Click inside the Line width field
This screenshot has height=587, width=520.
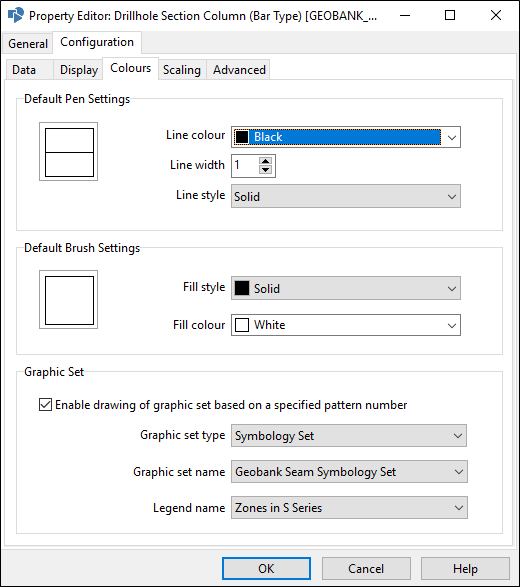[245, 165]
